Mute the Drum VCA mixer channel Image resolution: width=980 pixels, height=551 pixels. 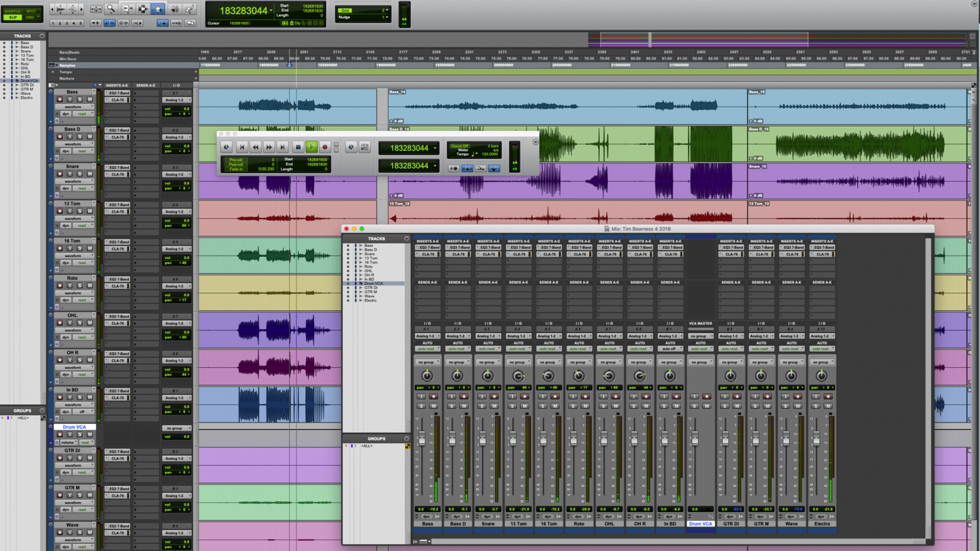pos(707,406)
